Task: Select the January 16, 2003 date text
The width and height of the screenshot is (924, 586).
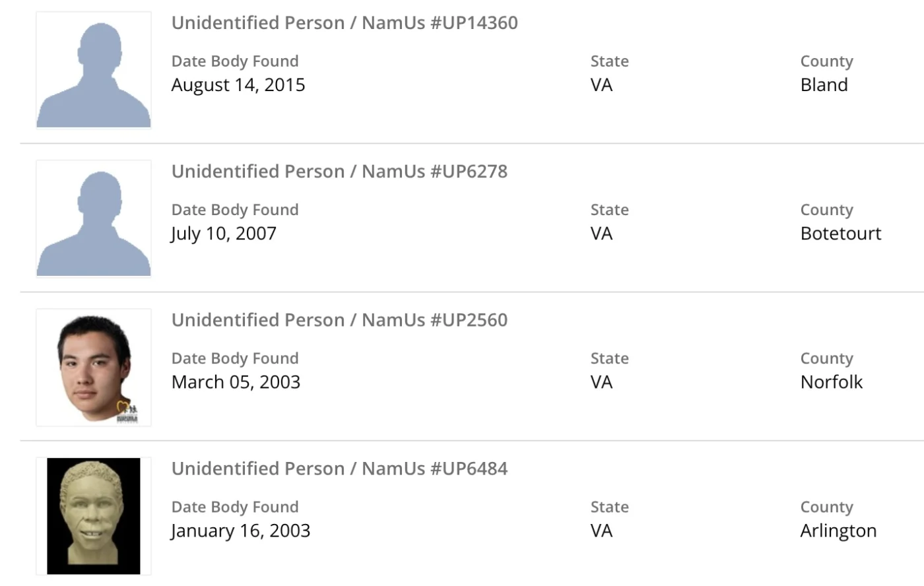Action: (240, 530)
